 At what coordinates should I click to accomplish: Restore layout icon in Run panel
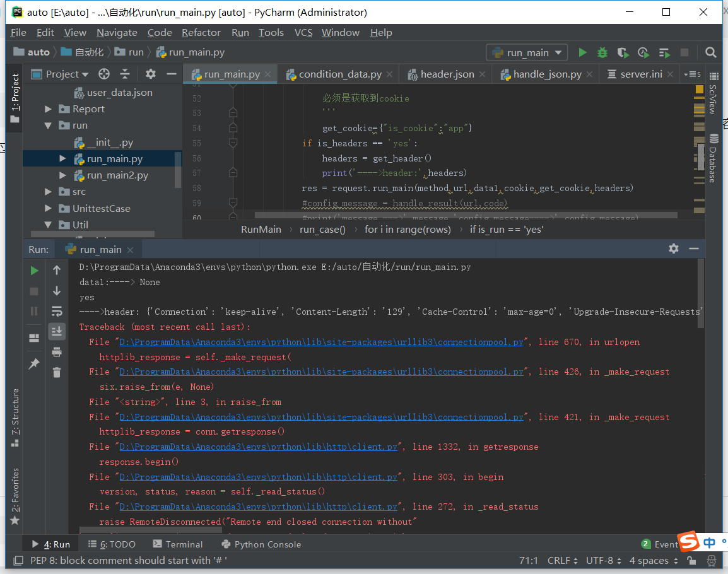[x=34, y=337]
